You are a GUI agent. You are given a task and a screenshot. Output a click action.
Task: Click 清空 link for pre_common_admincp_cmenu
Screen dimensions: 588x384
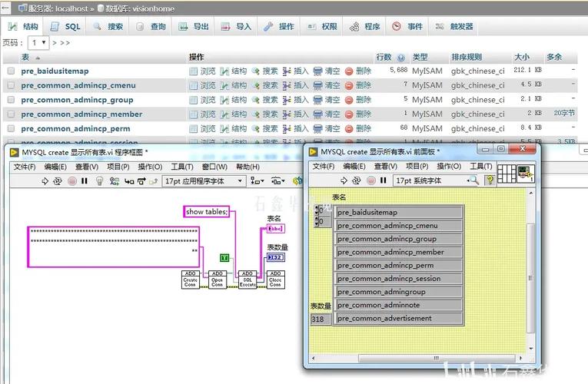click(x=332, y=85)
